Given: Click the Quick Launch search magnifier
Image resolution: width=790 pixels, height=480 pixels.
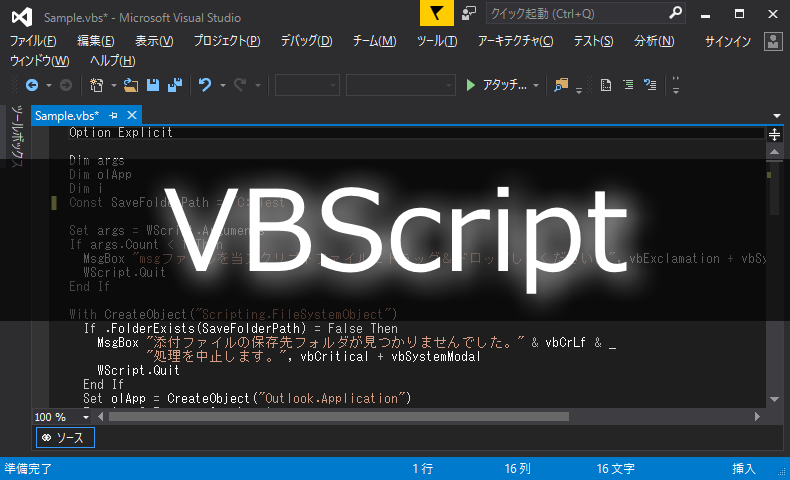Looking at the screenshot, I should tap(675, 13).
